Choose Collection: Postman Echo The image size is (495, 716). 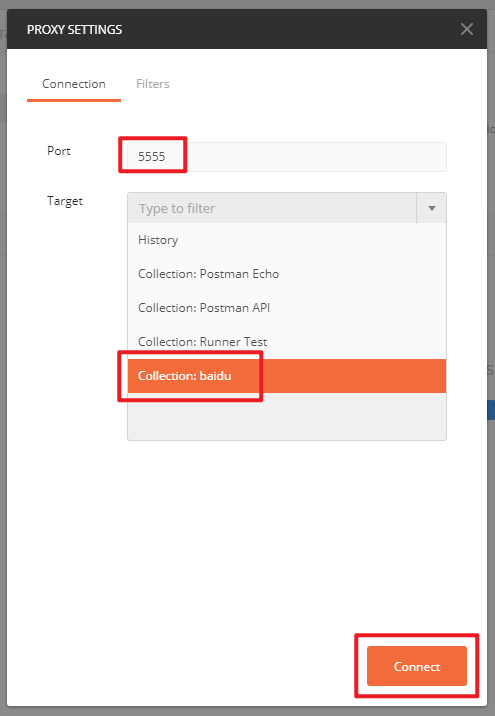pos(287,274)
